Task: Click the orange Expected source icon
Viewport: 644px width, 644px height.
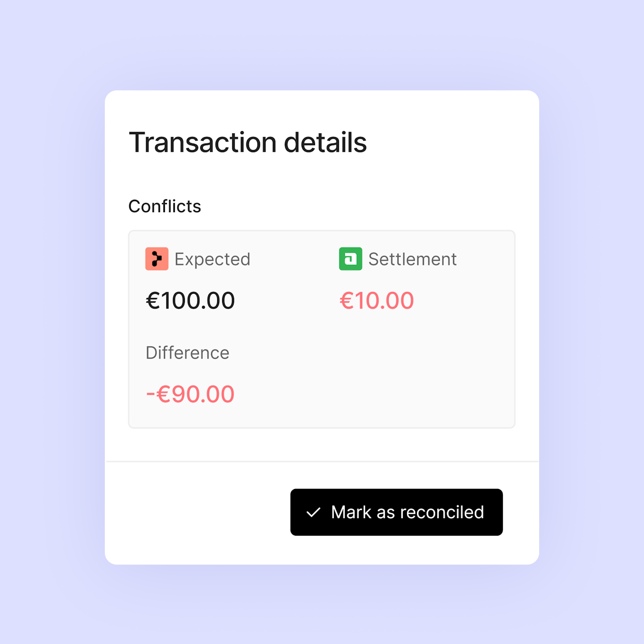Action: point(157,259)
